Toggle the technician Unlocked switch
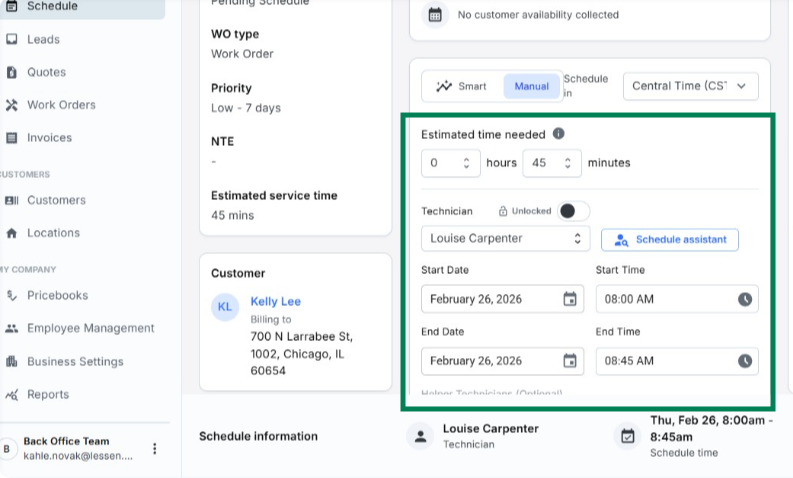The height and width of the screenshot is (478, 793). click(573, 211)
